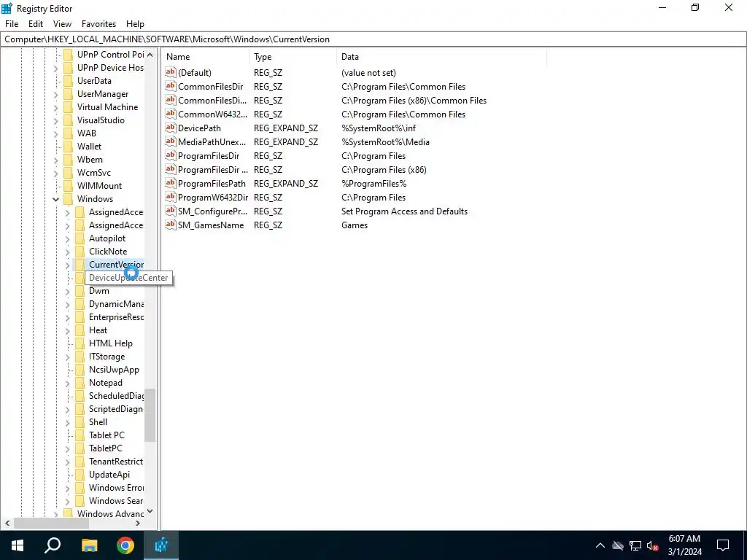Expand the Autopilot key
Viewport: 747px width, 560px height.
[x=67, y=238]
